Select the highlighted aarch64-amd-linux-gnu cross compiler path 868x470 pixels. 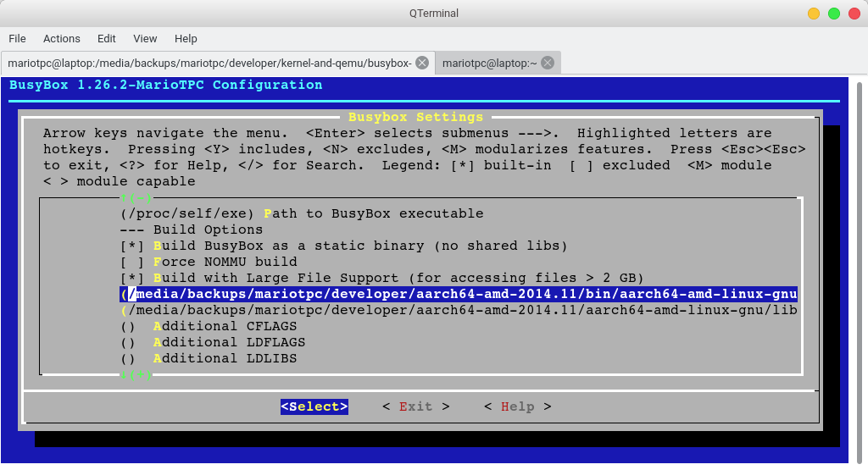459,294
